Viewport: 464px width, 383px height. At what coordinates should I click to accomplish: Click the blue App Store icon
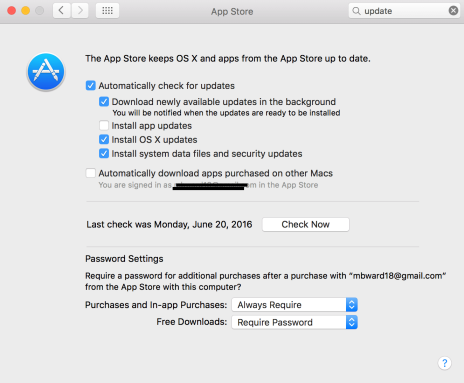click(46, 72)
